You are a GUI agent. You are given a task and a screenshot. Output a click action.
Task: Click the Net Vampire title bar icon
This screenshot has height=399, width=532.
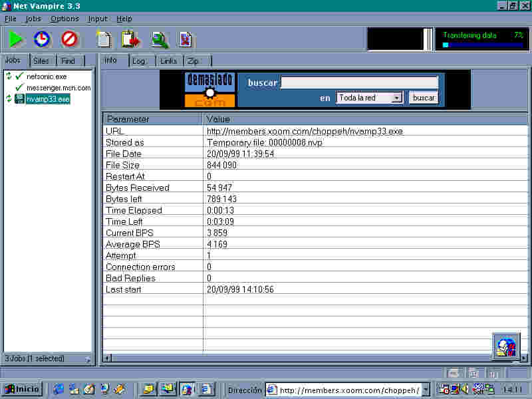6,6
